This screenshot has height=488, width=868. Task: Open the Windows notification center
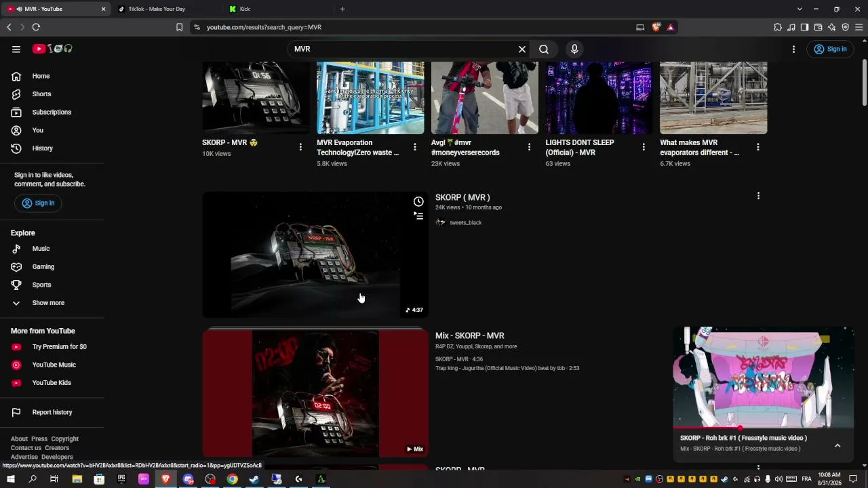coord(854,479)
